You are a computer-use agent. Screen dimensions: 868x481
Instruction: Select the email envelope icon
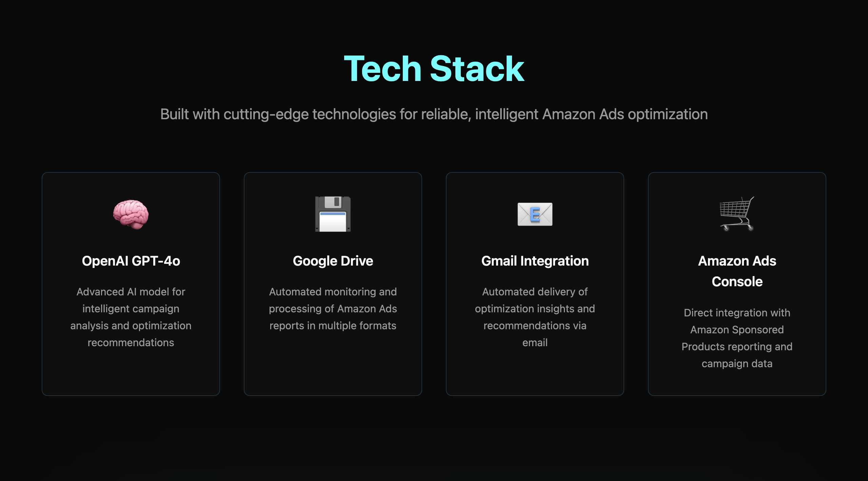[x=535, y=214]
